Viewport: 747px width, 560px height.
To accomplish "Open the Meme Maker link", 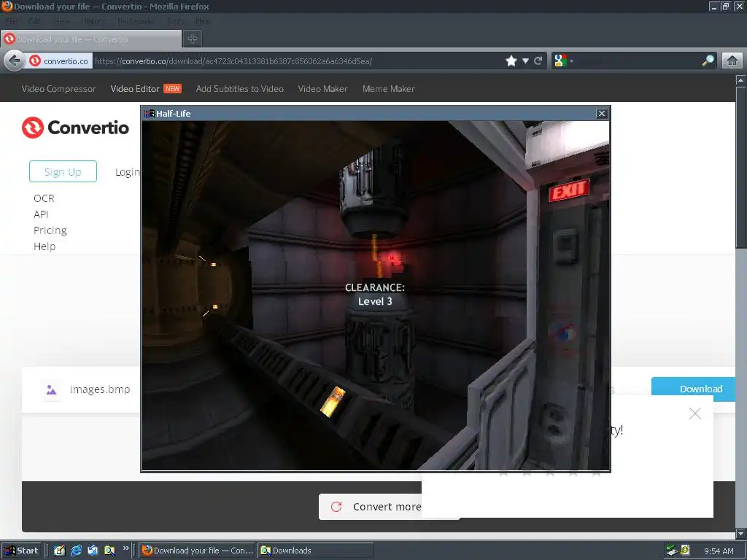I will pyautogui.click(x=388, y=88).
